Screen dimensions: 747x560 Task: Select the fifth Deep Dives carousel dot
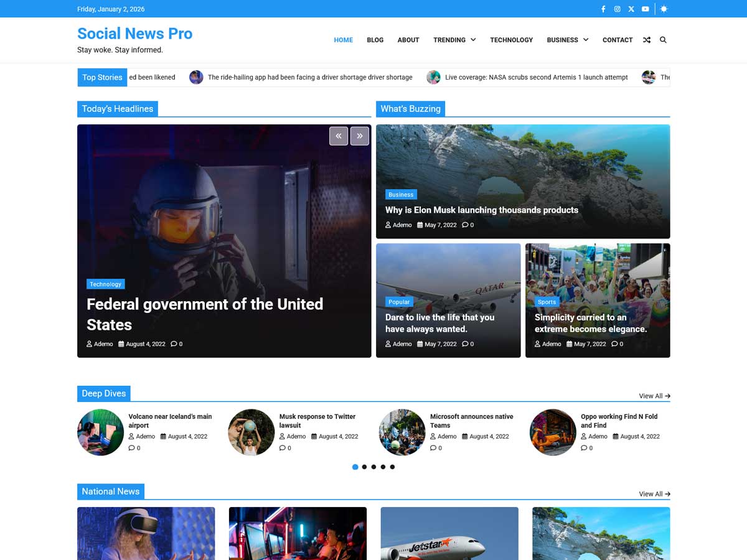click(x=392, y=467)
